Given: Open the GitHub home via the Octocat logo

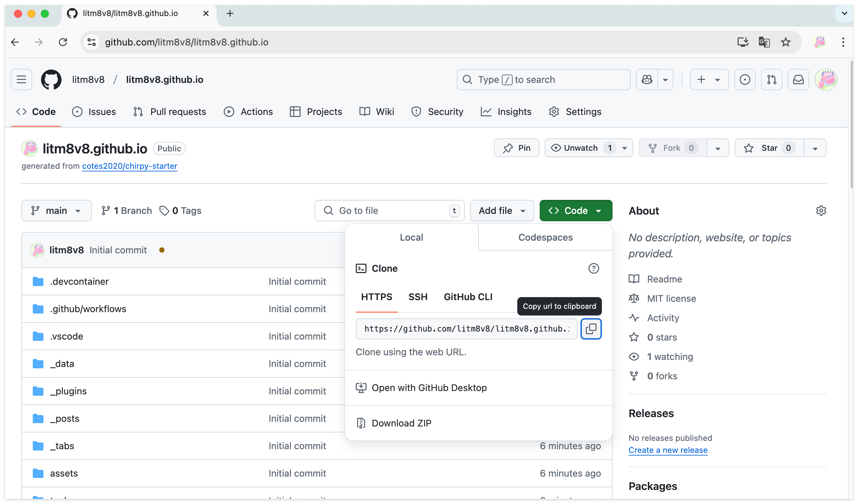Looking at the screenshot, I should (x=51, y=79).
